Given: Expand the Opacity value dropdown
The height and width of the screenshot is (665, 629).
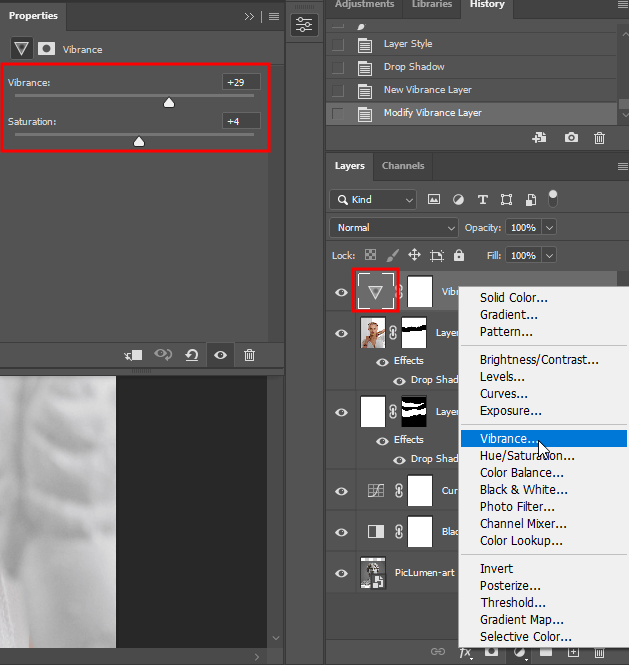Looking at the screenshot, I should pos(549,228).
